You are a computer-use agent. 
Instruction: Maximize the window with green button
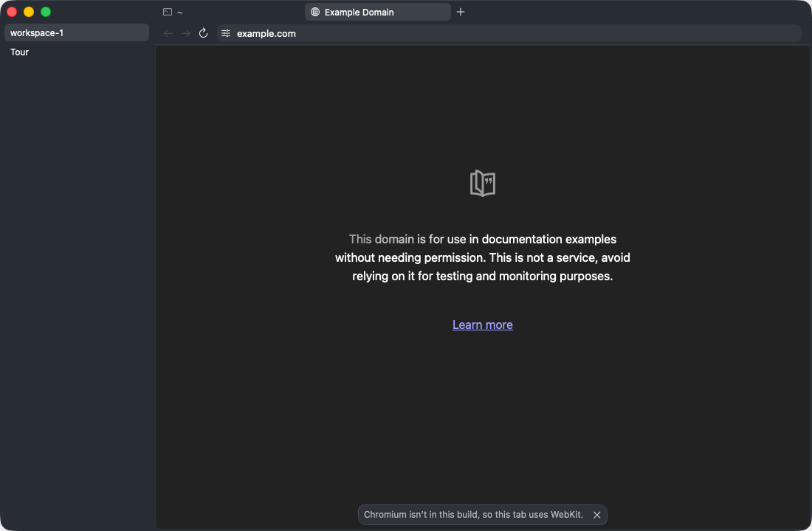click(x=46, y=12)
